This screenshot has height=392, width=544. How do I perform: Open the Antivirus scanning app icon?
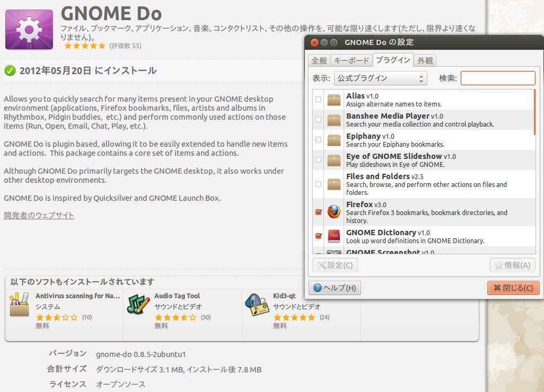click(x=20, y=304)
